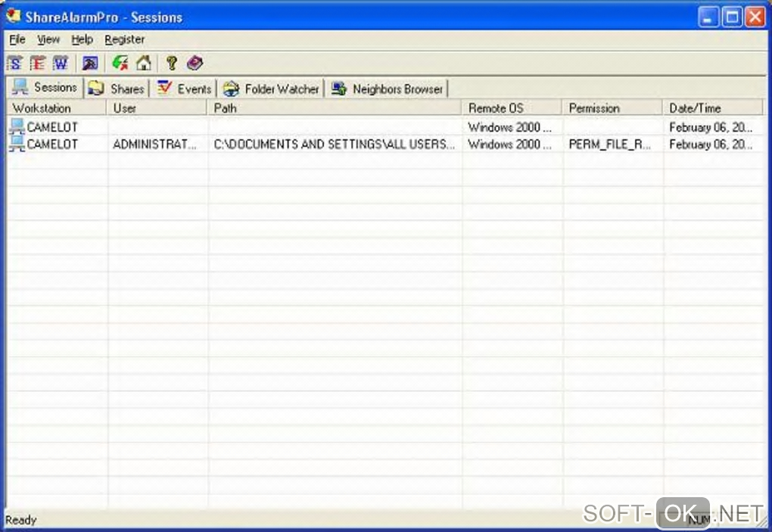Click the house toolbar icon
Screen dimensions: 772x532
coord(144,63)
